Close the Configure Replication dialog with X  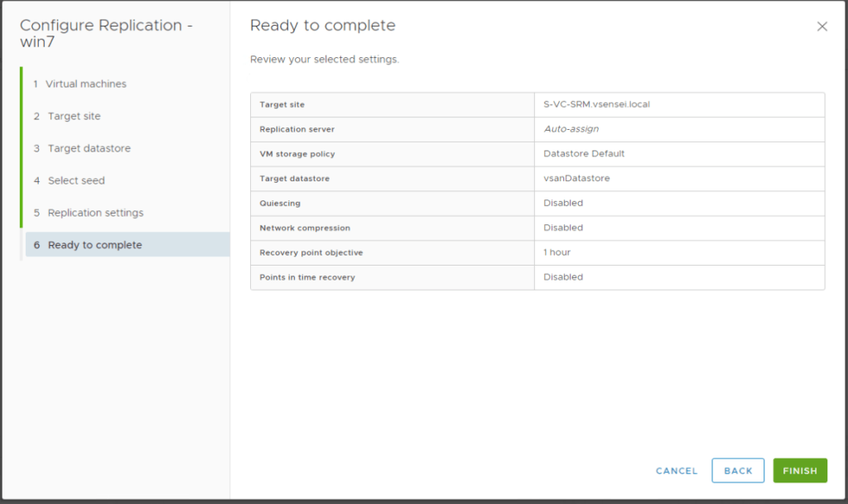[821, 26]
